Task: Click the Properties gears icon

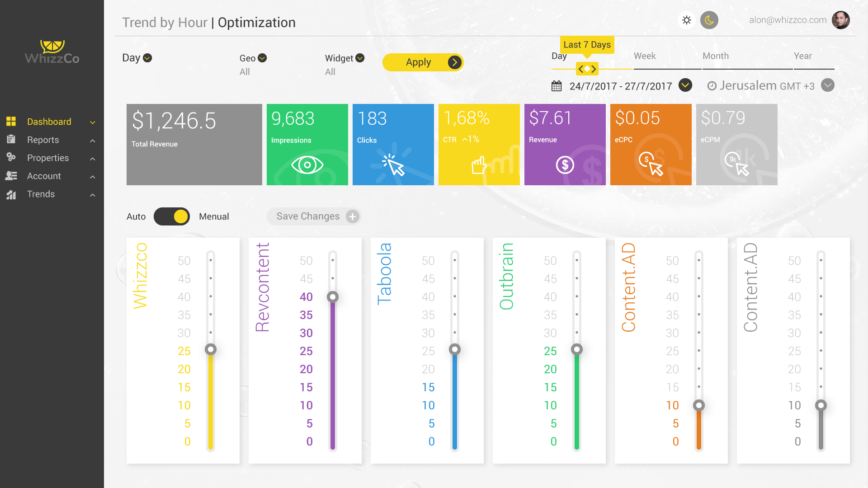Action: tap(11, 157)
